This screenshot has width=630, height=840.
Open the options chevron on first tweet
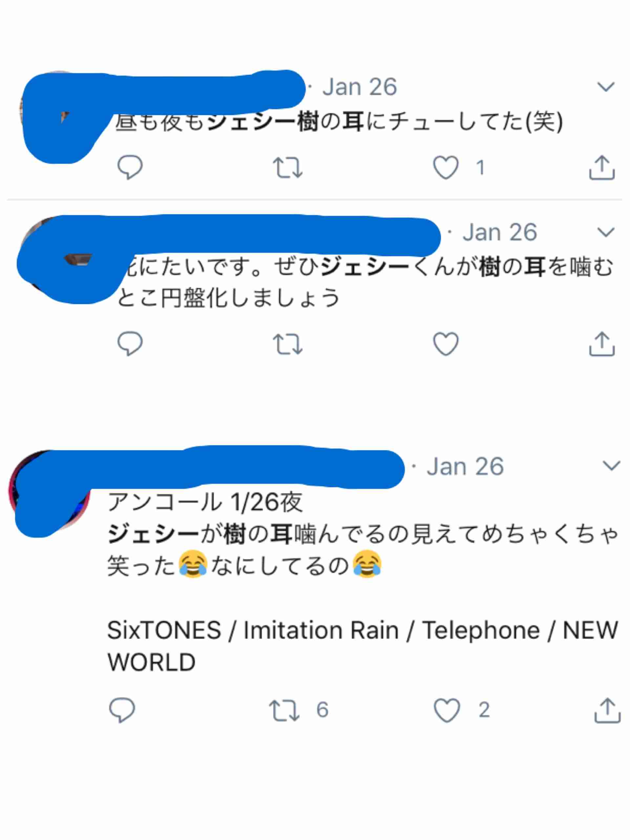(606, 87)
